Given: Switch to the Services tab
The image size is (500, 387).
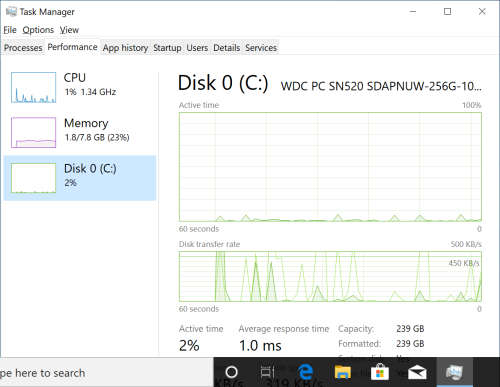Looking at the screenshot, I should [261, 48].
